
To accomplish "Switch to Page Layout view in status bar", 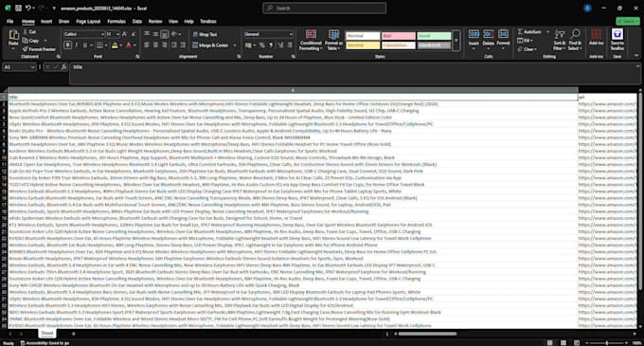I will [x=563, y=343].
